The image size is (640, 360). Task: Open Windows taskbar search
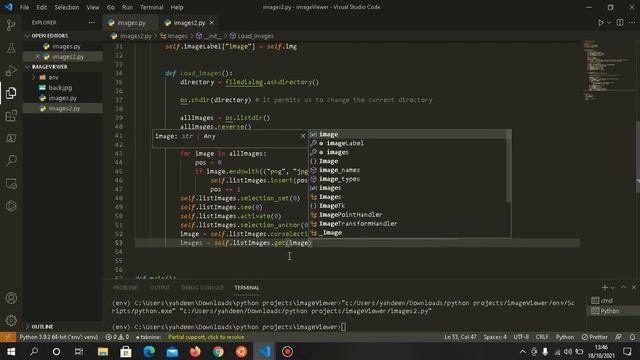pyautogui.click(x=34, y=351)
